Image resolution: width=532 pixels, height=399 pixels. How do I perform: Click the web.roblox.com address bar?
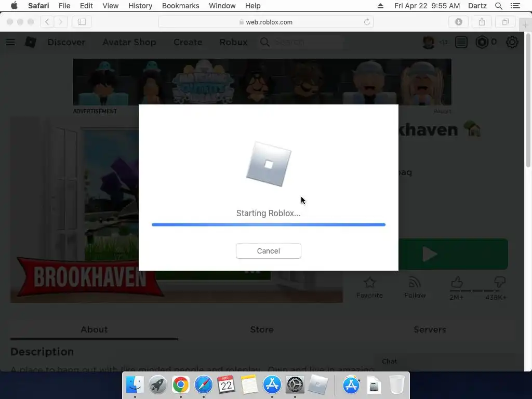coord(266,22)
